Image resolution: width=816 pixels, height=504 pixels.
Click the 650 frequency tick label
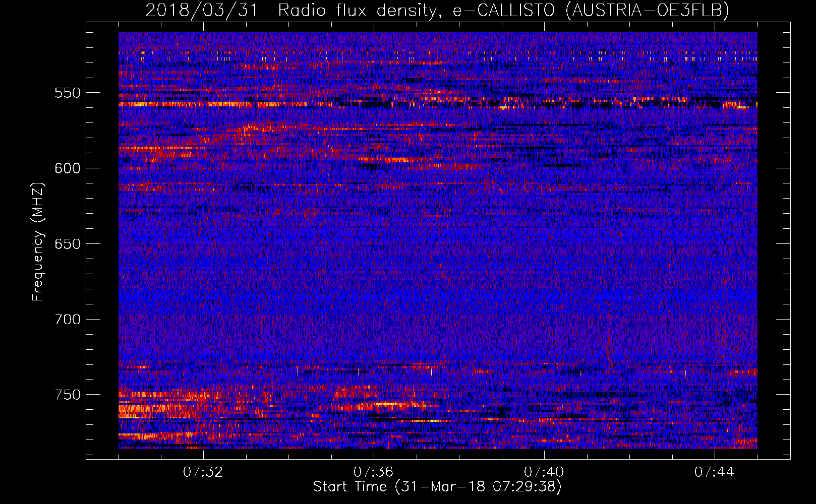click(68, 244)
